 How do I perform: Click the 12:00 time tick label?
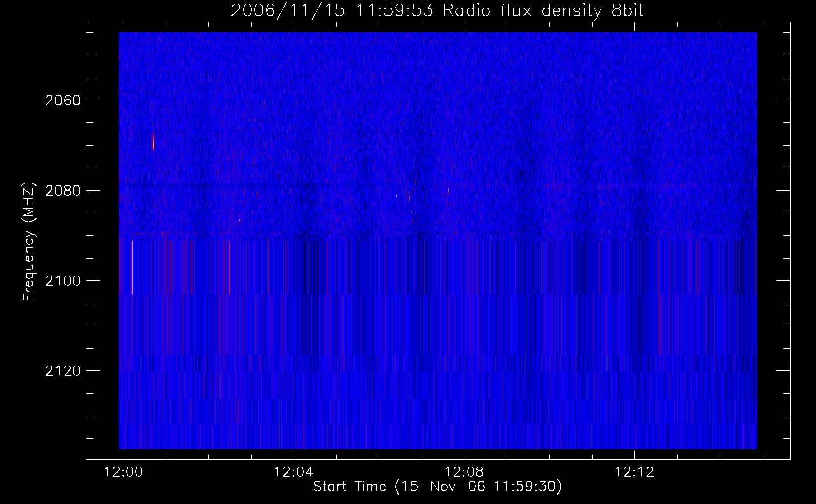124,472
